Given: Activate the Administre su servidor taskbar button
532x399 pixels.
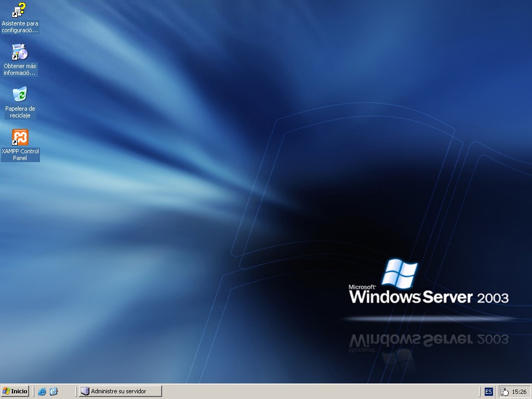Looking at the screenshot, I should pos(121,391).
